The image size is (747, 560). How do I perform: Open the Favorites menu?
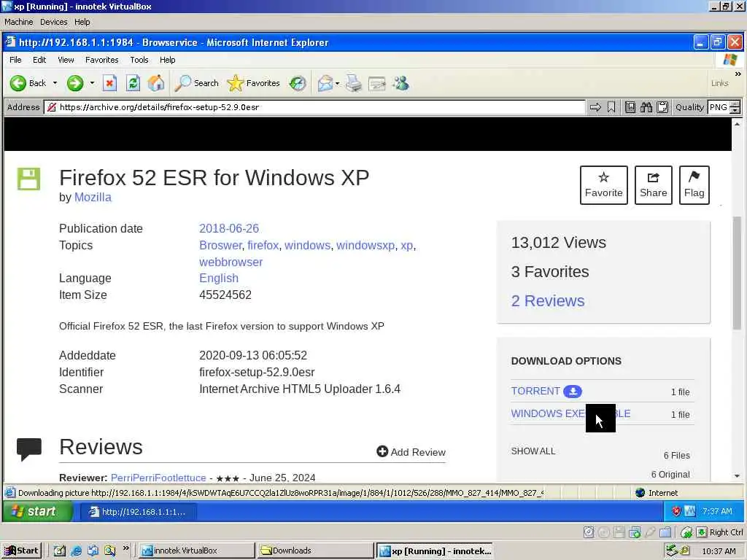point(101,60)
